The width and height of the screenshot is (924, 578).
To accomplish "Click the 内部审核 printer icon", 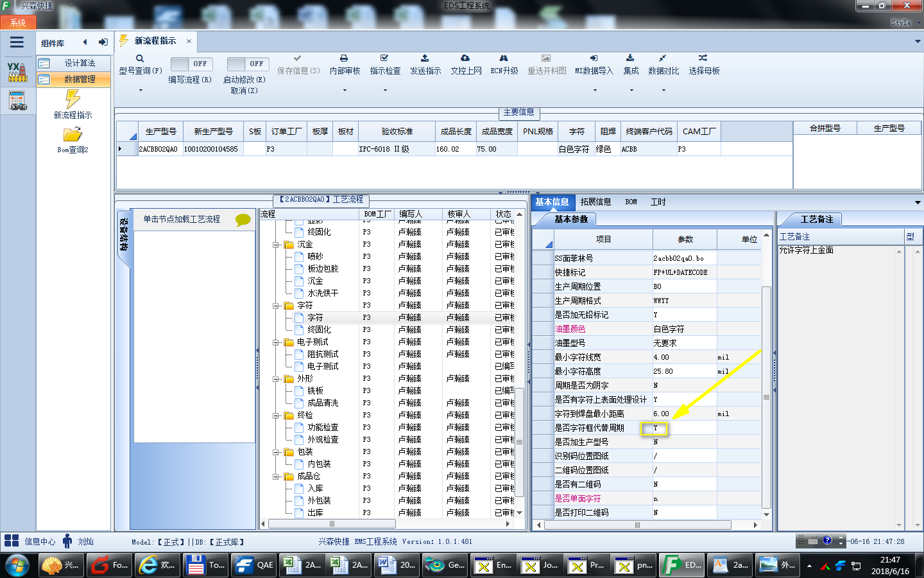I will [x=344, y=58].
